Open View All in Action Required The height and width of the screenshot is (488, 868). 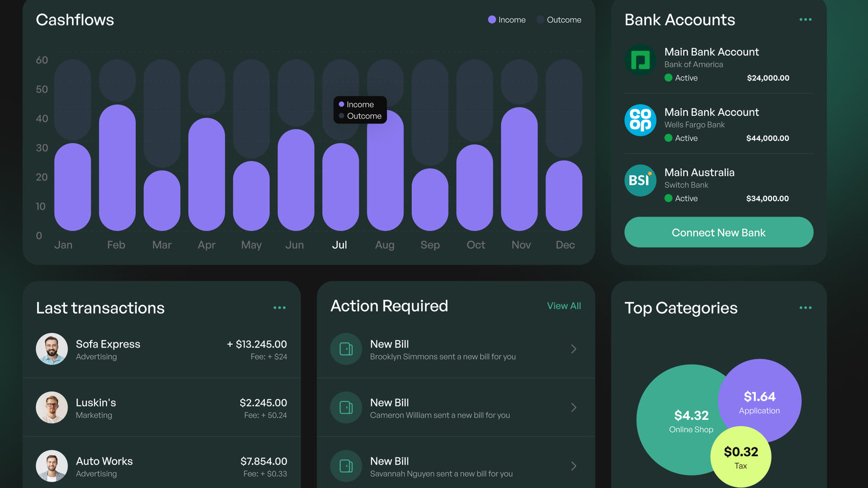(564, 306)
